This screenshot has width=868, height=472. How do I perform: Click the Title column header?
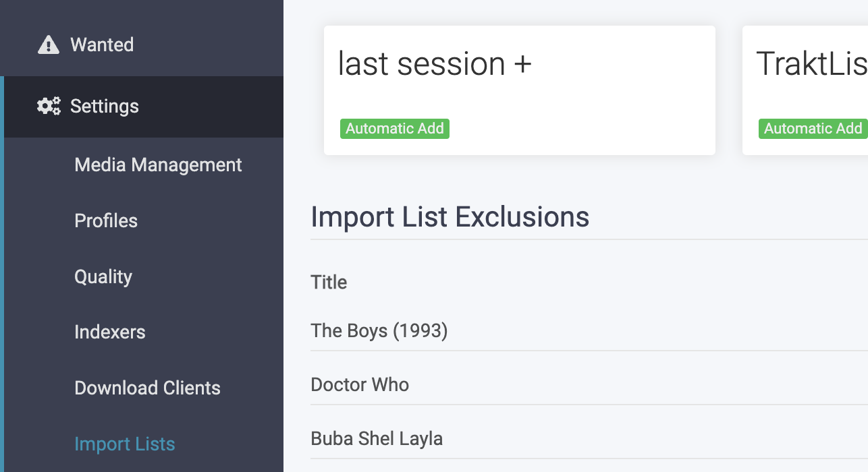(329, 283)
